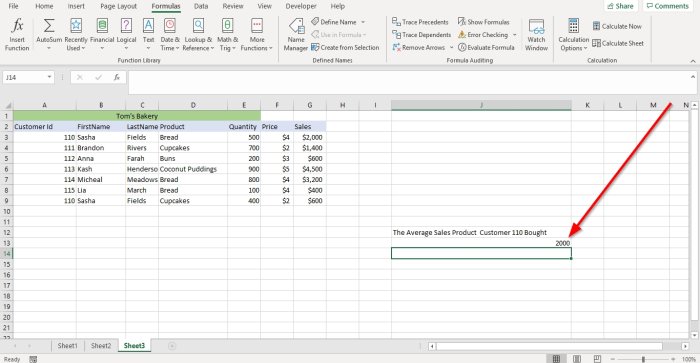Switch to Page Layout view in status bar
Screen dimensions: 700x363
577,359
